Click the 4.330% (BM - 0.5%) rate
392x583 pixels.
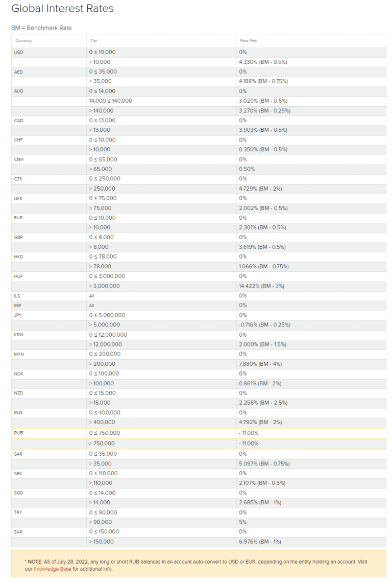pyautogui.click(x=263, y=62)
